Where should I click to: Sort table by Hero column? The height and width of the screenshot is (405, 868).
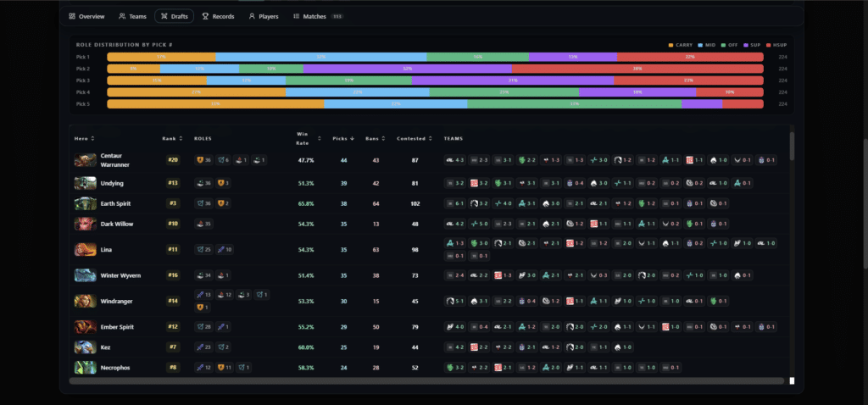(85, 138)
